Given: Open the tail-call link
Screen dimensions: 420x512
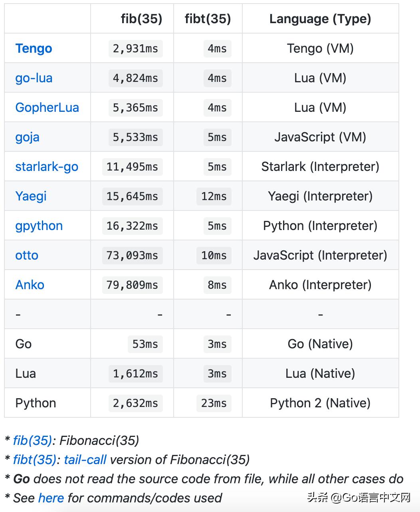Looking at the screenshot, I should pyautogui.click(x=85, y=460).
